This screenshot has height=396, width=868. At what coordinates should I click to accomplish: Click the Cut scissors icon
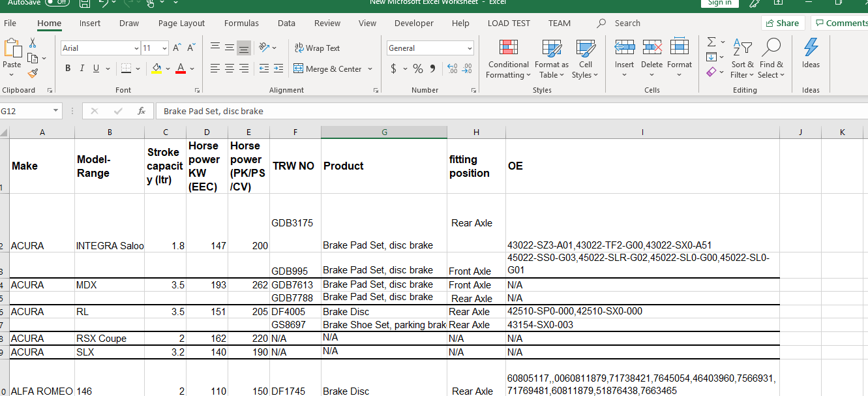click(x=33, y=43)
